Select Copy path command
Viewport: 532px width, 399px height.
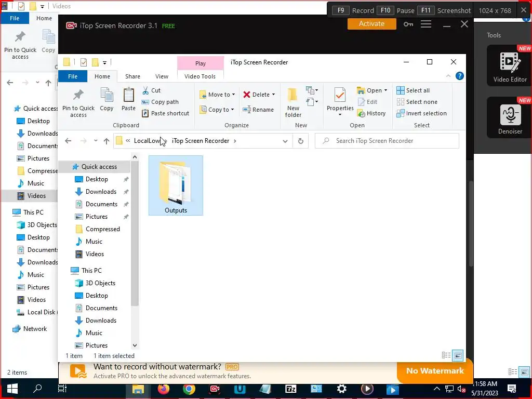click(160, 102)
